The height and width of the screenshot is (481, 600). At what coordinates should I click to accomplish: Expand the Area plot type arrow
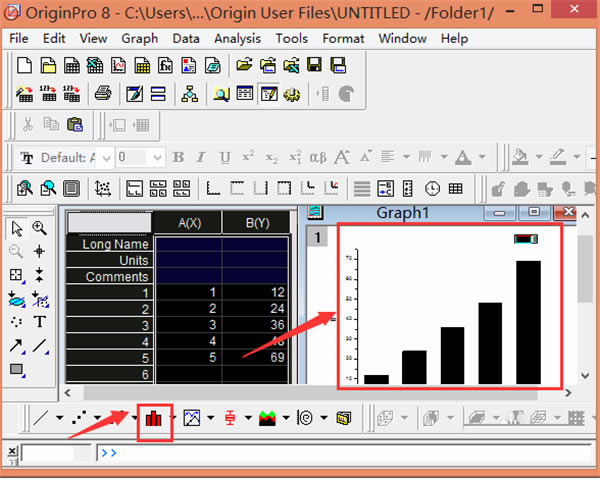coord(286,418)
